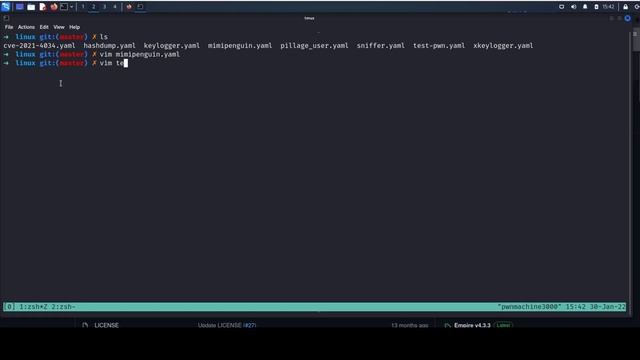Viewport: 640px width, 360px height.
Task: Click on sniffer.yaml in ls output
Action: click(381, 46)
